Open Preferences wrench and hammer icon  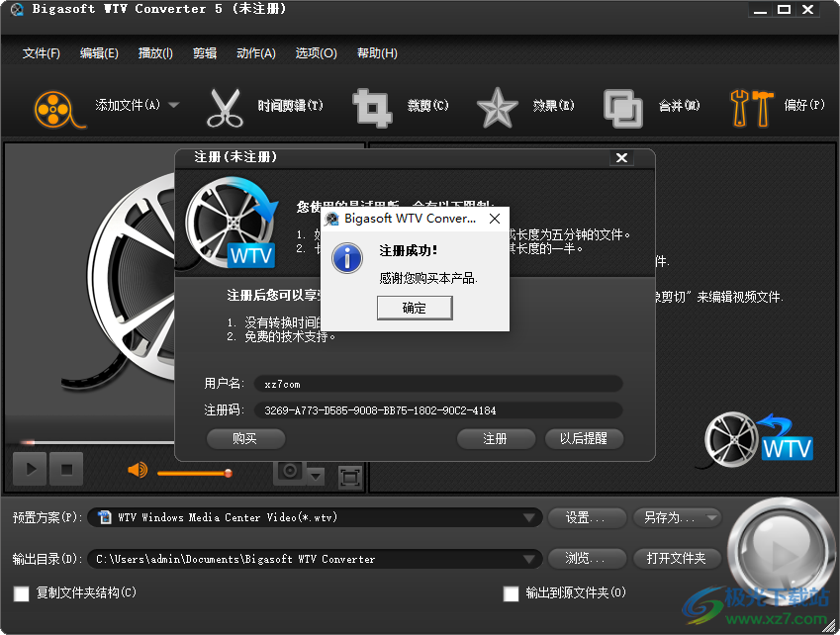(x=752, y=109)
